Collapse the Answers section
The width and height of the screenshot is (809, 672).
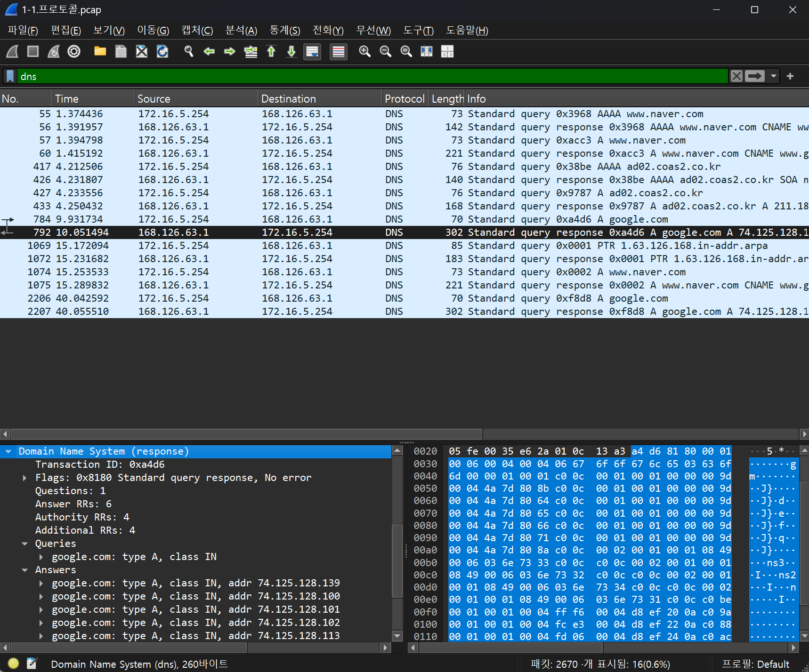pos(24,570)
